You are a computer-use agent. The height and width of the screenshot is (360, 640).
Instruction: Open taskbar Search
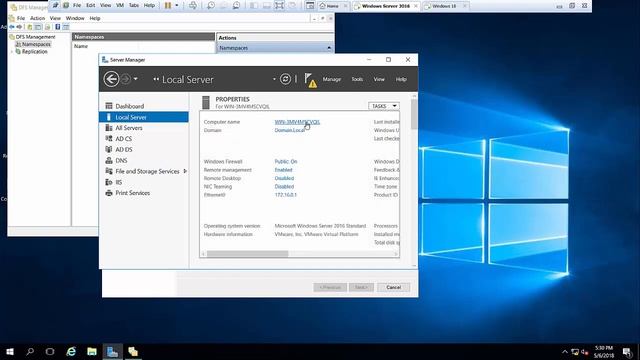(30, 351)
